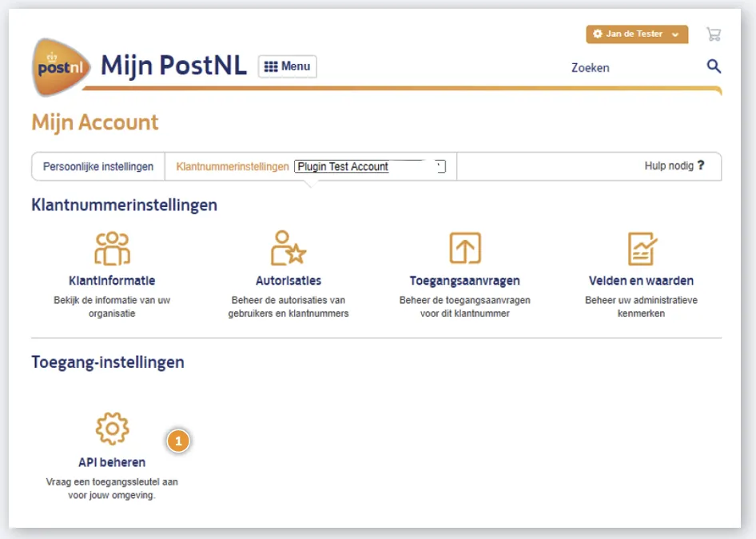The width and height of the screenshot is (756, 539).
Task: Go to Toegangsaanvragen heading link
Action: click(x=464, y=281)
